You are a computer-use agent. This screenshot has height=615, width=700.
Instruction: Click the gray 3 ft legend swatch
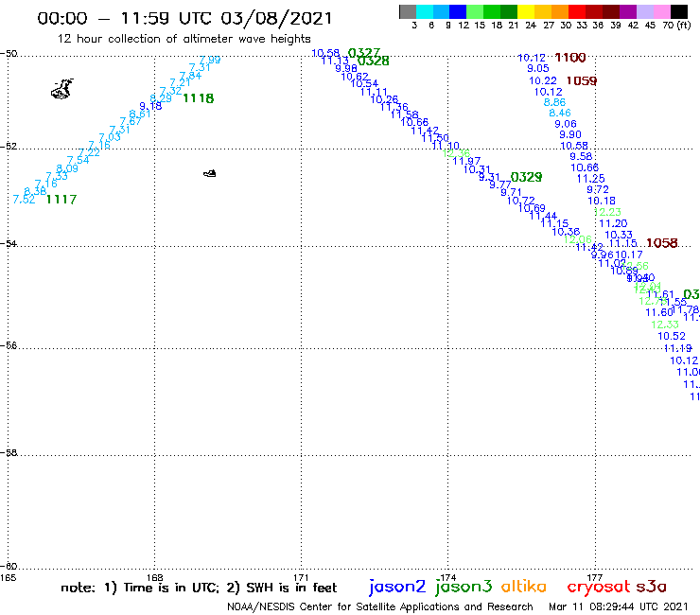pos(408,11)
